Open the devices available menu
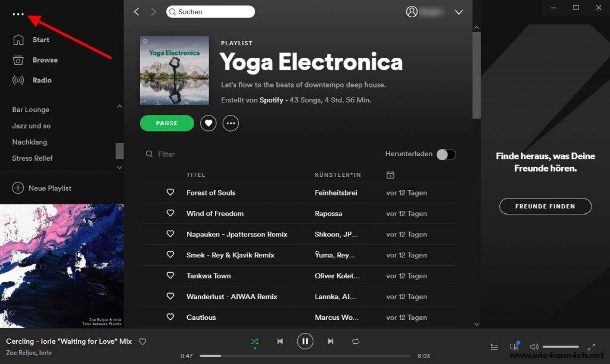This screenshot has height=364, width=610. pos(514,347)
